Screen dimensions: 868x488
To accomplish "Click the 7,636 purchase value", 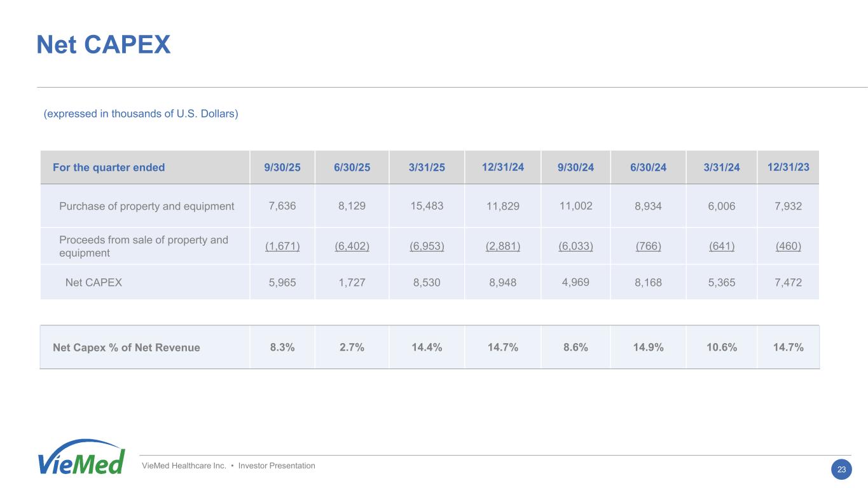I will coord(282,206).
